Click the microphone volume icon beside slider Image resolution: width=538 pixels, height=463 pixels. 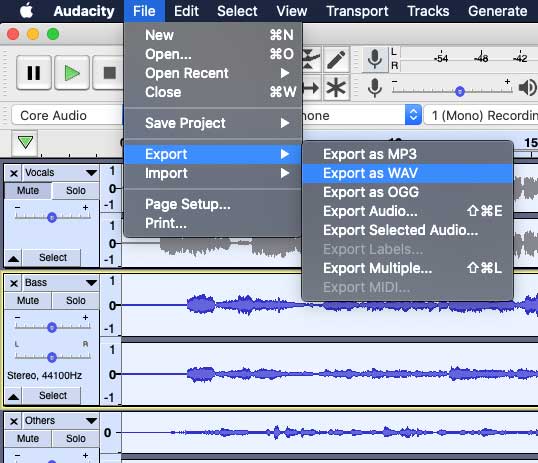(x=375, y=88)
